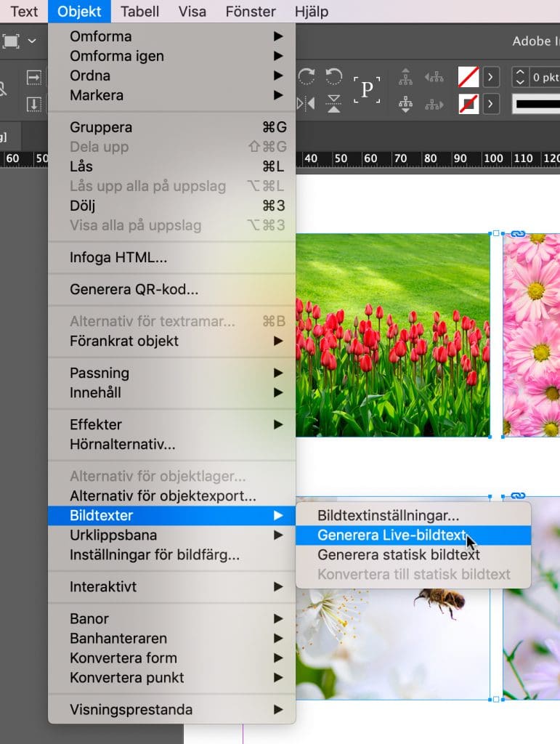This screenshot has height=744, width=560.
Task: Flip the selection vertically
Action: 334,103
